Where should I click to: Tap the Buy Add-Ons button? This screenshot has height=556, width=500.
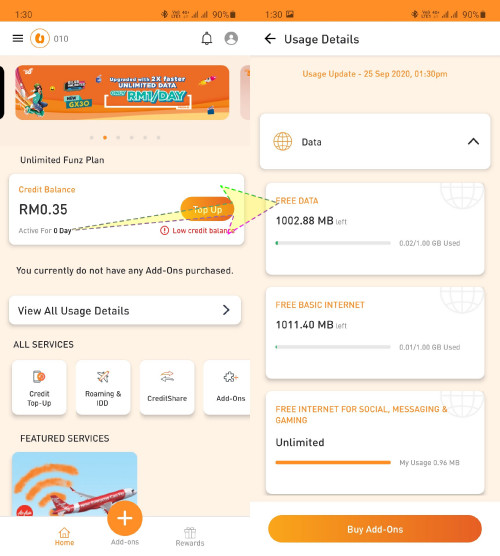[375, 529]
